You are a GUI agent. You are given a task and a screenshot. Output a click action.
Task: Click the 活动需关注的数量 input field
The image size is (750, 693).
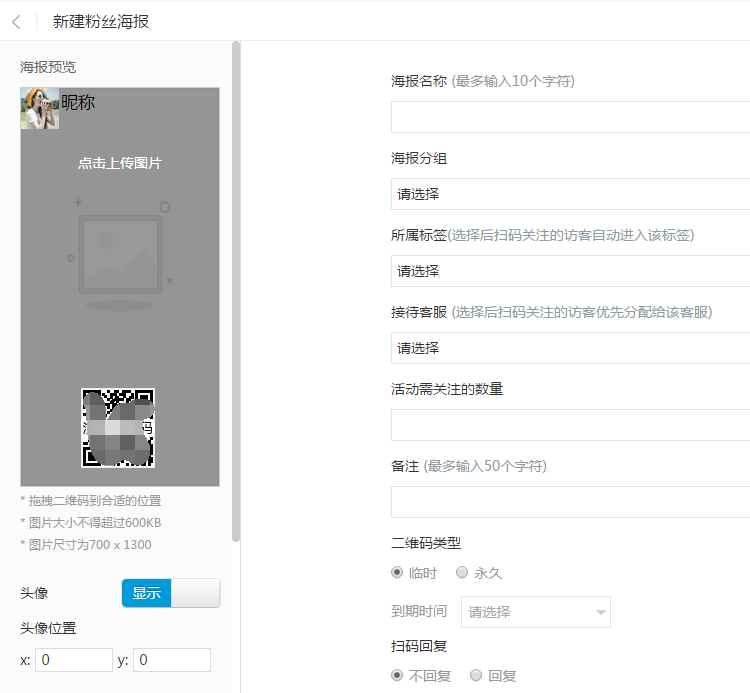point(570,425)
